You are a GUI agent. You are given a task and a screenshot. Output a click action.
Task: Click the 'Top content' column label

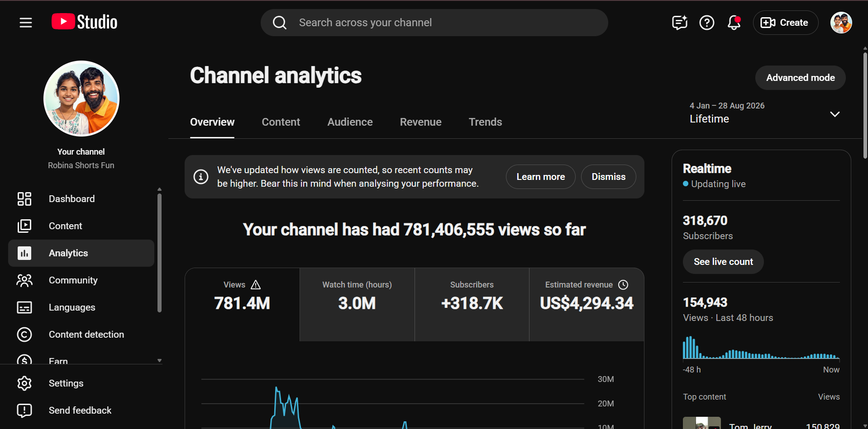pyautogui.click(x=704, y=397)
